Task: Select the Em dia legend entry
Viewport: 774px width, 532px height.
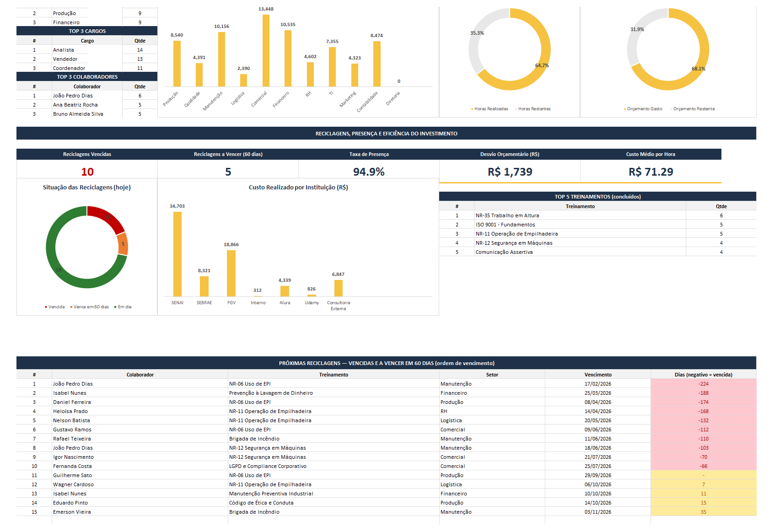Action: pyautogui.click(x=123, y=307)
